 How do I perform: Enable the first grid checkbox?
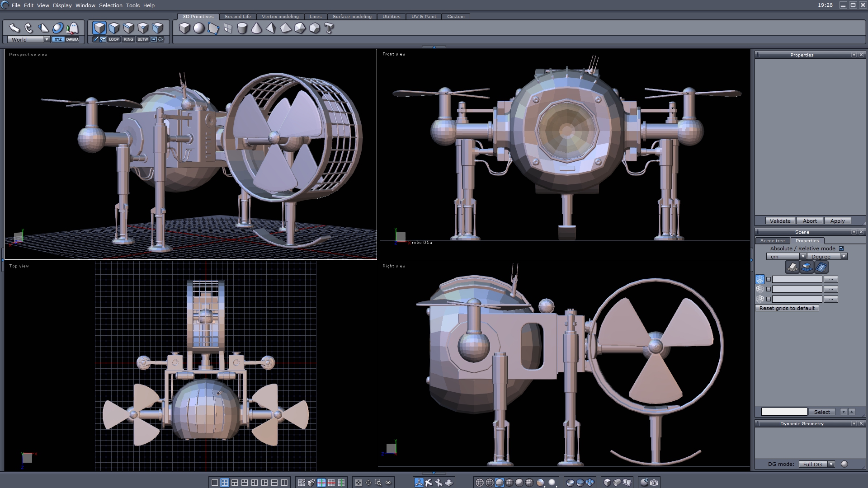coord(769,279)
